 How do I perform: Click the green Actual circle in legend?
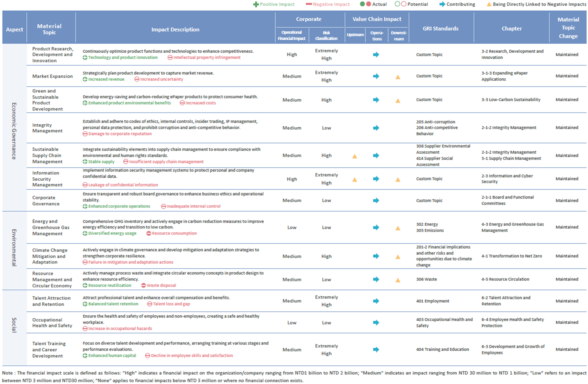(x=362, y=4)
